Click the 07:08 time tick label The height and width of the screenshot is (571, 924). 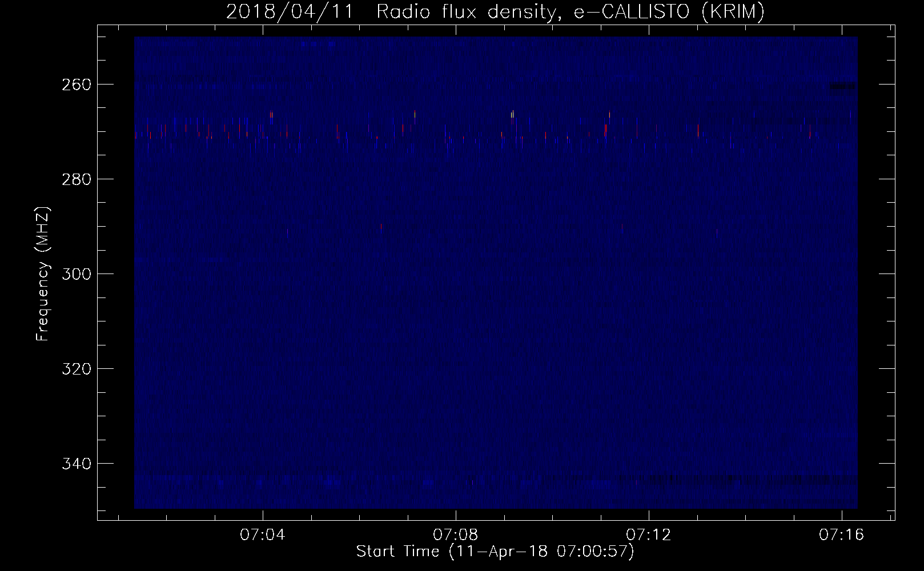(456, 535)
